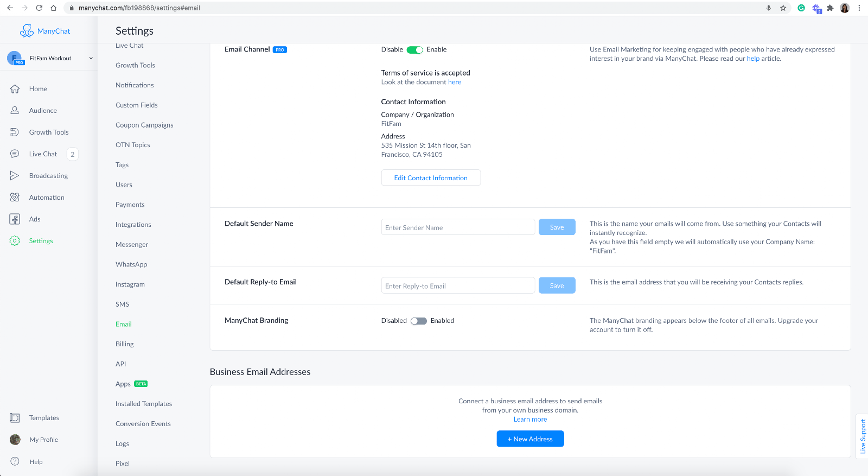
Task: Open WhatsApp settings section
Action: point(131,264)
